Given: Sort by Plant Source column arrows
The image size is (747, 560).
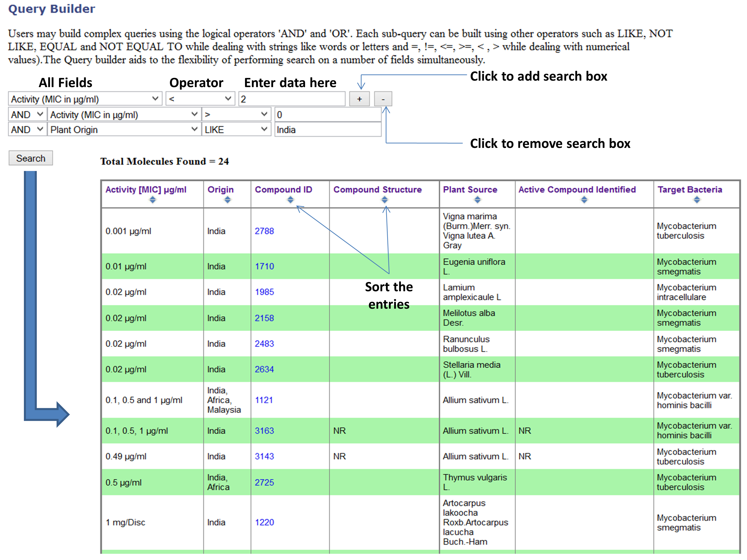Looking at the screenshot, I should 477,200.
